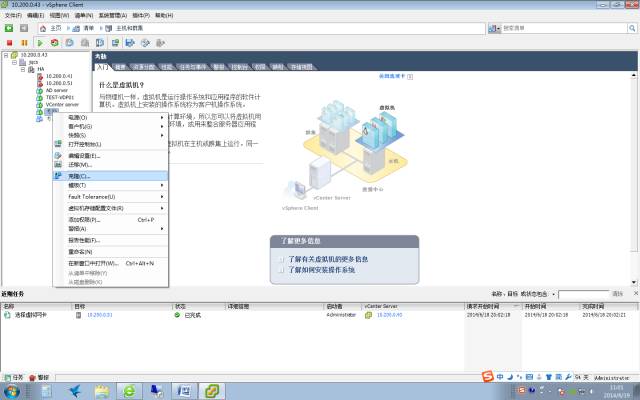Click the Migrate icon in context menu
This screenshot has height=400, width=640.
click(x=58, y=164)
